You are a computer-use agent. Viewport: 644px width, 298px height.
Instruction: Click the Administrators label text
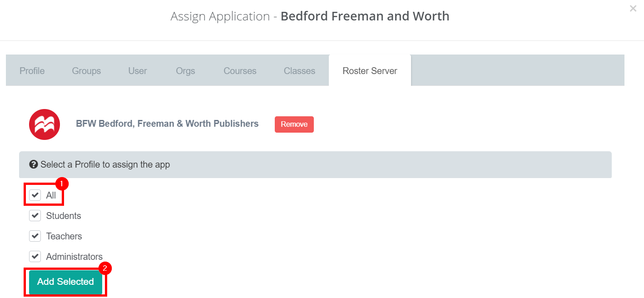(74, 256)
